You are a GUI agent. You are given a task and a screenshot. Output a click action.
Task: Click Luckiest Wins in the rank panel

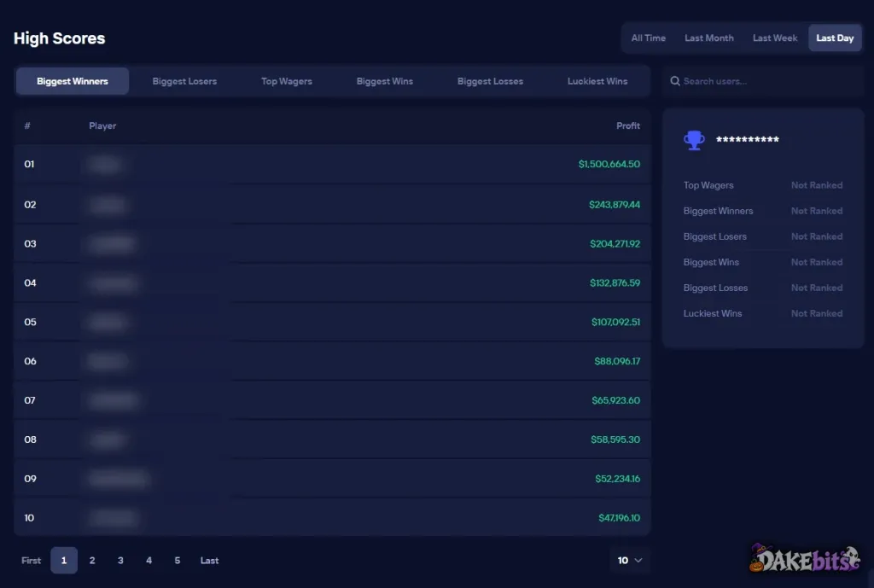point(713,313)
